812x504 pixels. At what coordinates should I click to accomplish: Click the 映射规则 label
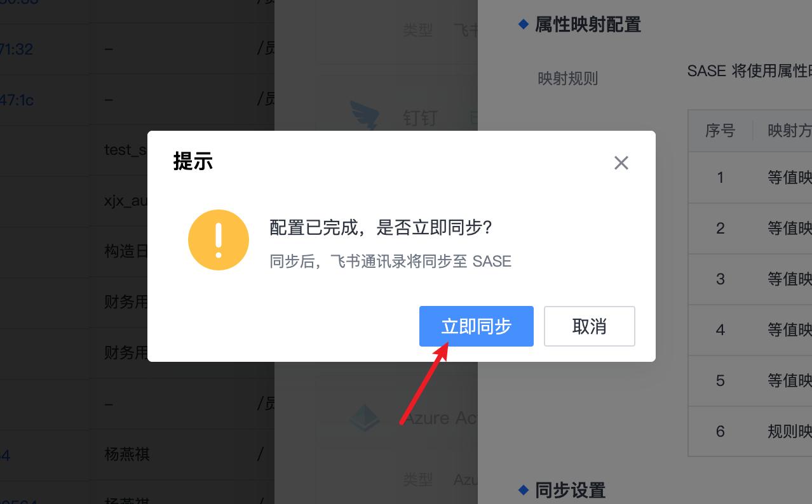coord(567,79)
